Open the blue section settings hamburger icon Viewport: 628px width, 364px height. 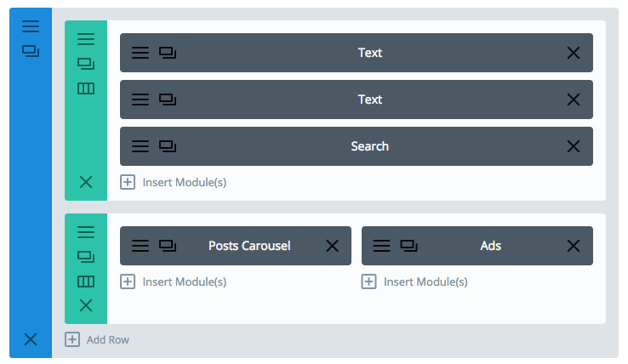pyautogui.click(x=31, y=26)
